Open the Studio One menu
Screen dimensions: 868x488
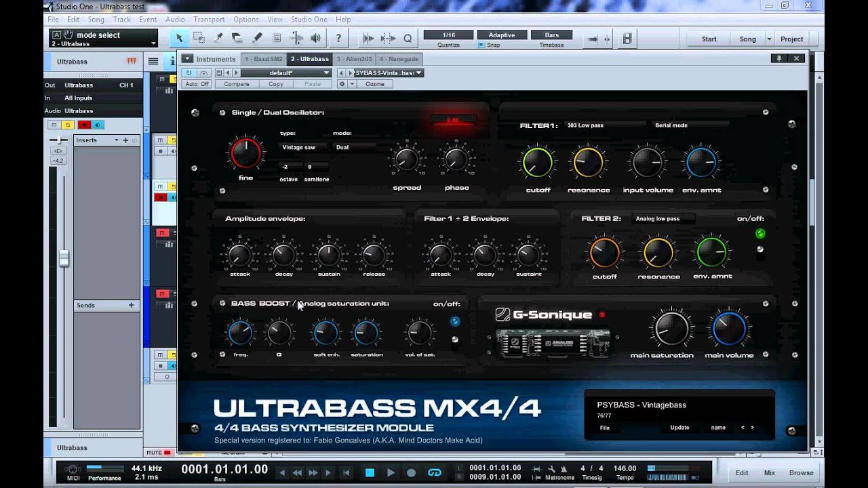(x=309, y=20)
